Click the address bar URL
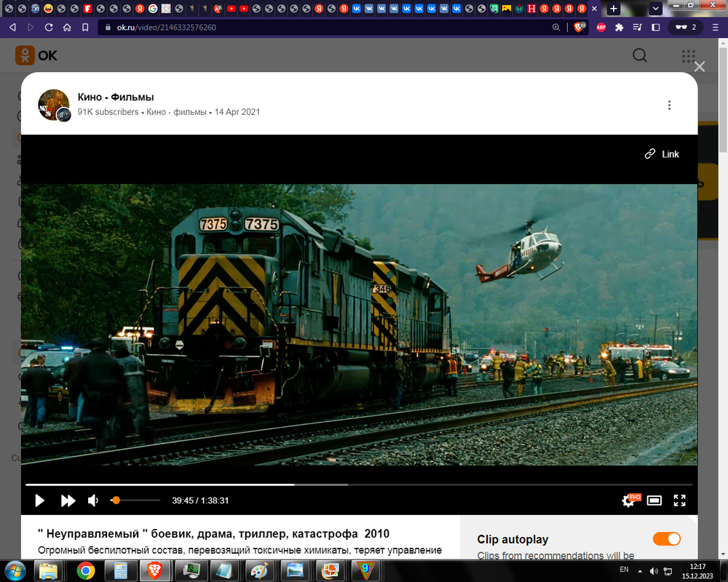Screen dimensions: 728x582 tap(166, 28)
